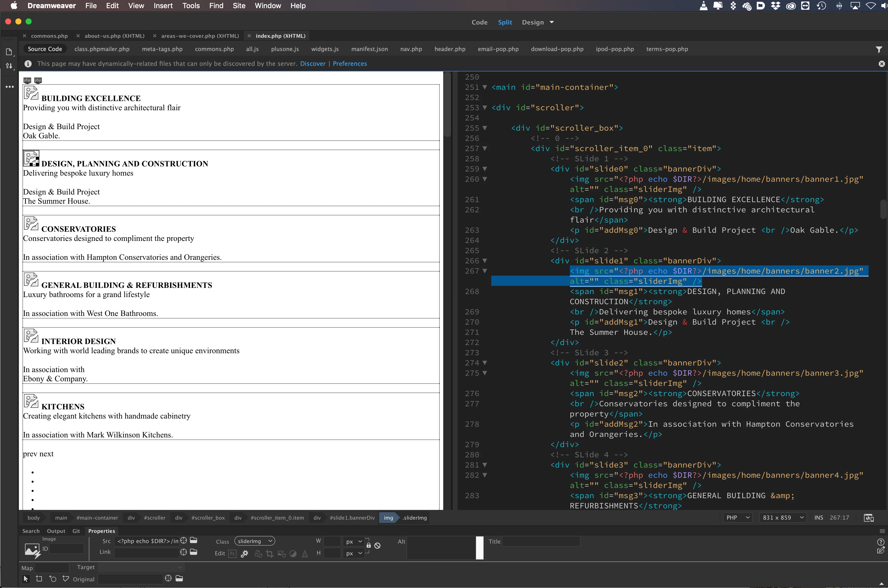Open real-time preview icon in status bar

(869, 518)
